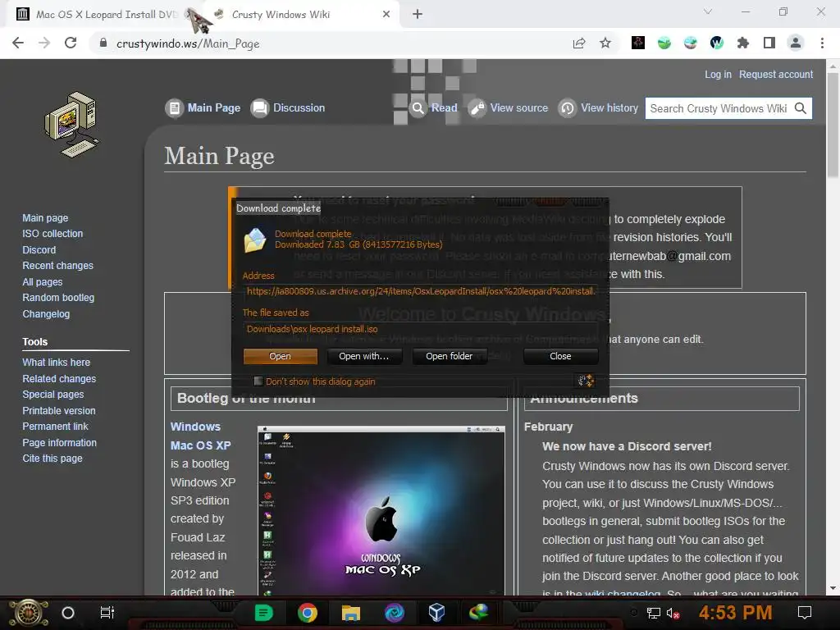Open Recent changes in the sidebar
This screenshot has width=840, height=630.
pos(58,266)
